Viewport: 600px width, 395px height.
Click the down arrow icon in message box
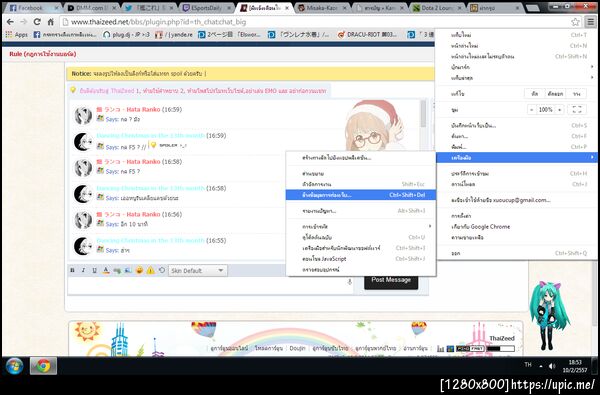349,282
